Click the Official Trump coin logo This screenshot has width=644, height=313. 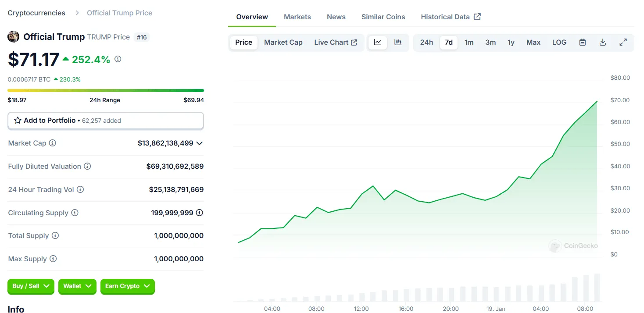(x=14, y=37)
